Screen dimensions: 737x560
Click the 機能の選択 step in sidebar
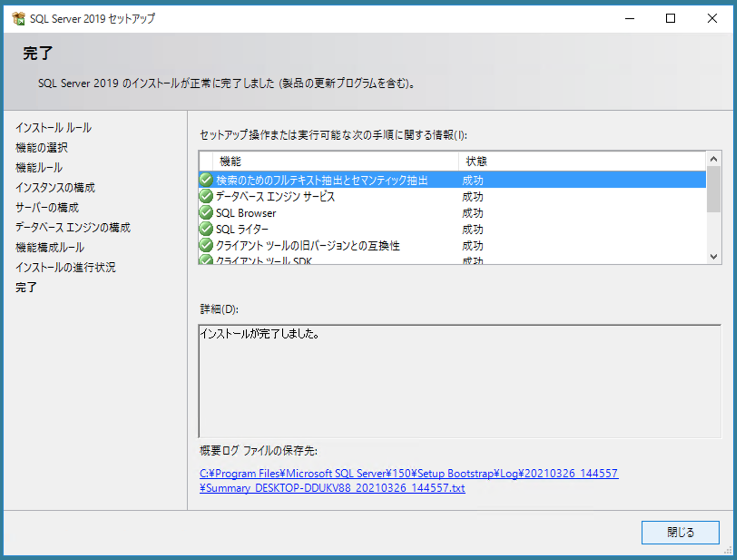[x=42, y=147]
